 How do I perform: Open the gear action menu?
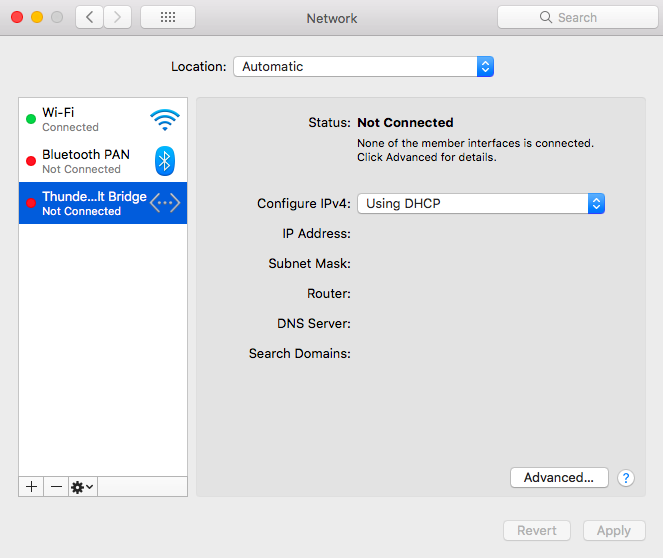[83, 487]
